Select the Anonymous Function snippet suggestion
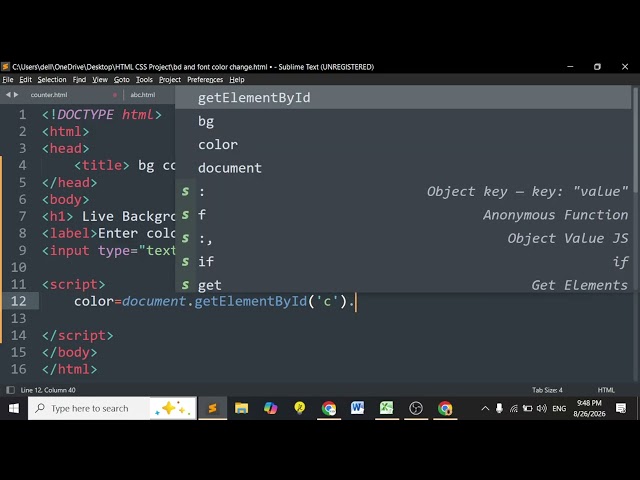Viewport: 640px width, 480px height. coord(403,215)
